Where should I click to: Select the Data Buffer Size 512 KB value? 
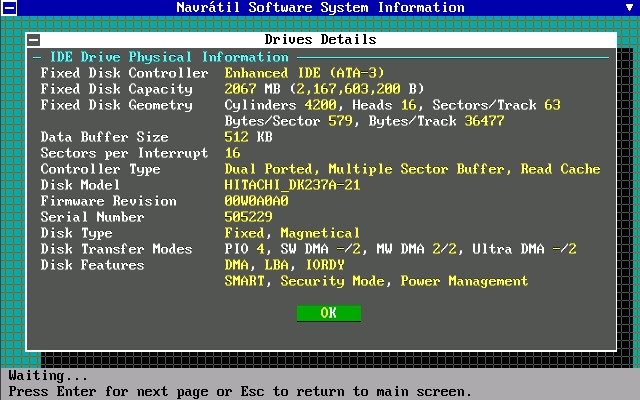[x=248, y=137]
